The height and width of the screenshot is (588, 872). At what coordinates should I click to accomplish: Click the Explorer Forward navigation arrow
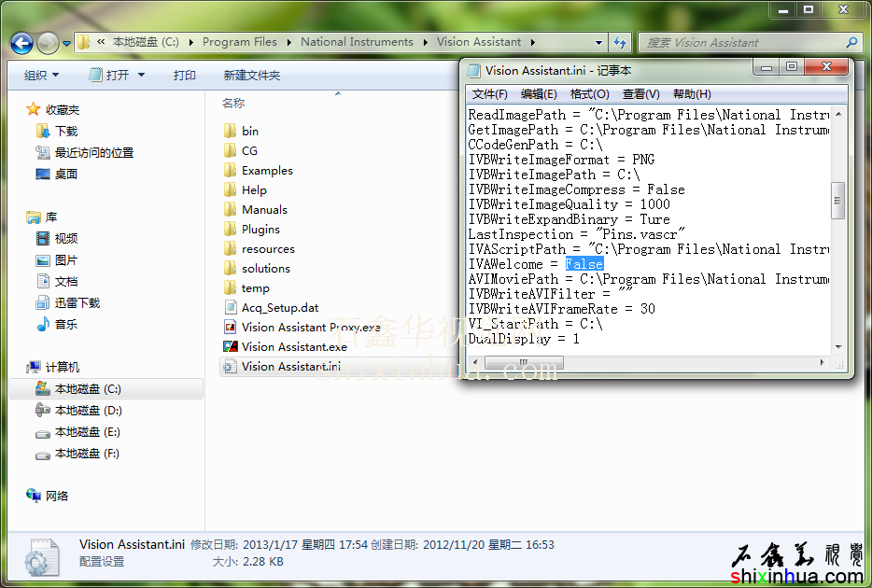[x=48, y=43]
